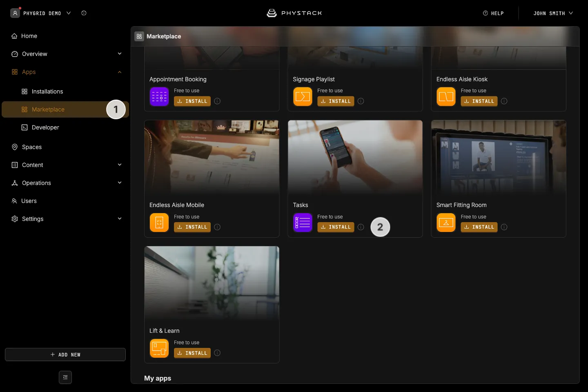Open the Smart Fitting Room preview image
Screen dimensions: 588x392
tap(499, 158)
